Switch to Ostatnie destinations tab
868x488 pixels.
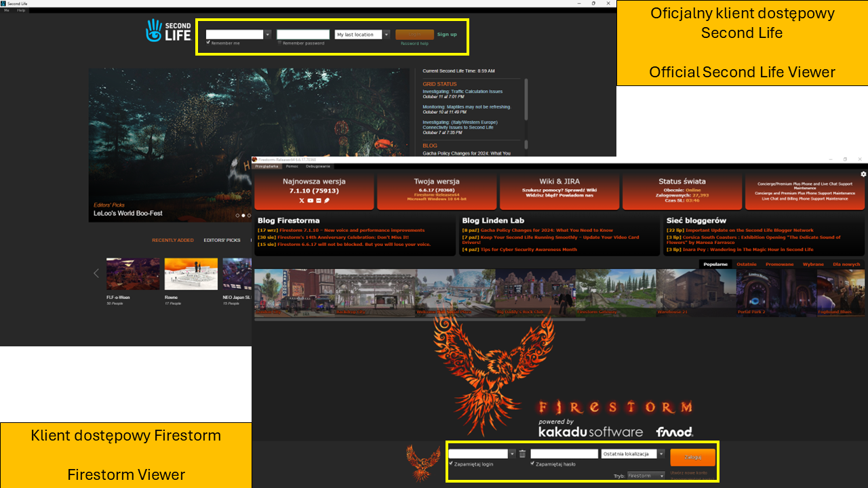point(747,264)
